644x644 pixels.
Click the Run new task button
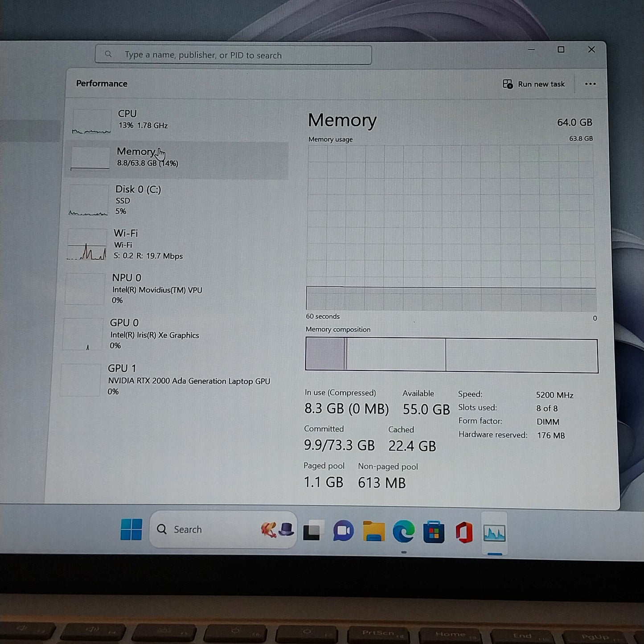pyautogui.click(x=533, y=84)
